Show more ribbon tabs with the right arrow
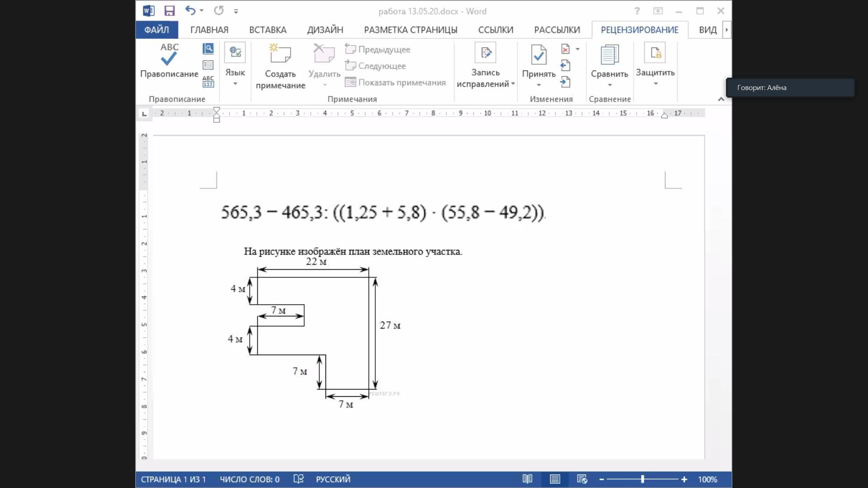The image size is (868, 488). (726, 30)
